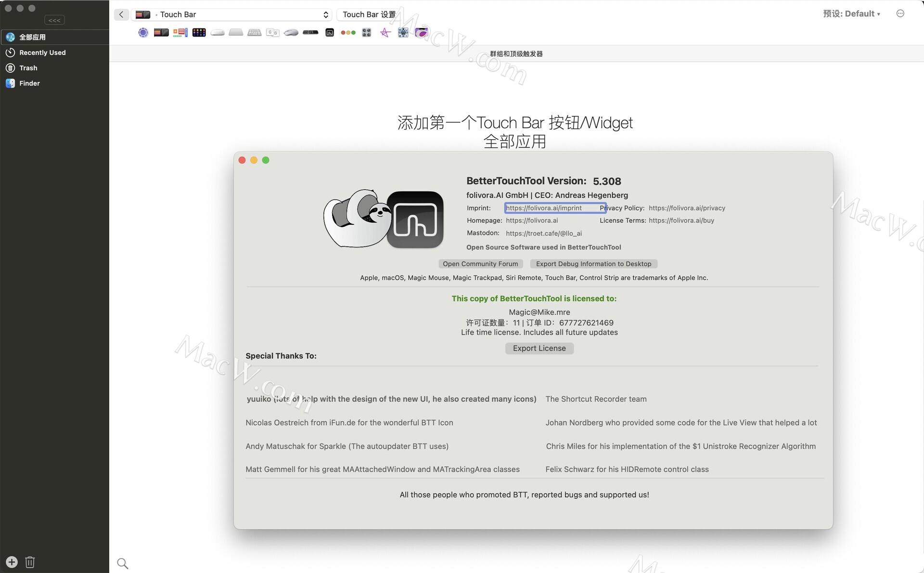Image resolution: width=924 pixels, height=573 pixels.
Task: Select the key sequences 'G G' icon
Action: [x=273, y=32]
